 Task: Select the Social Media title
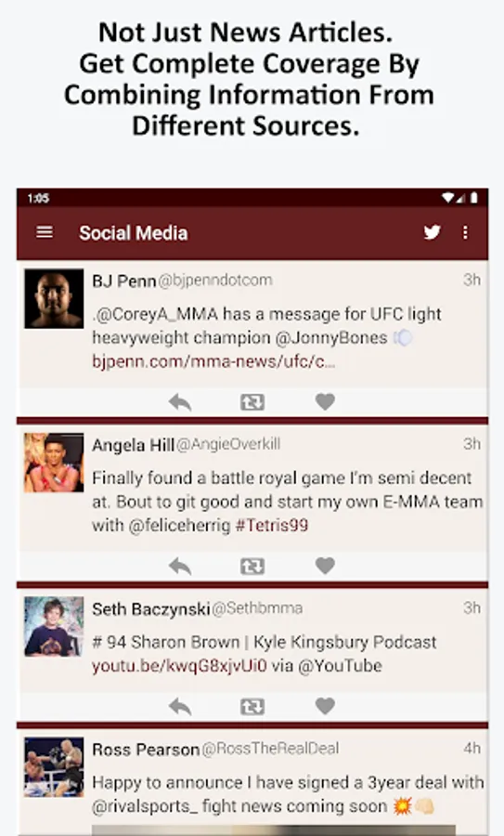133,233
